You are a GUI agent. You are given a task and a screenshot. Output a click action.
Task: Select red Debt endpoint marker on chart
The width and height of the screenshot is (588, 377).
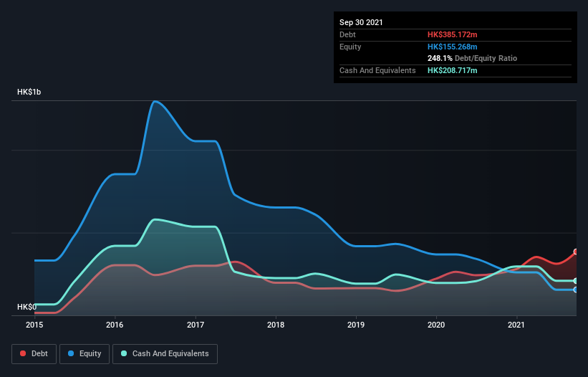pos(576,252)
